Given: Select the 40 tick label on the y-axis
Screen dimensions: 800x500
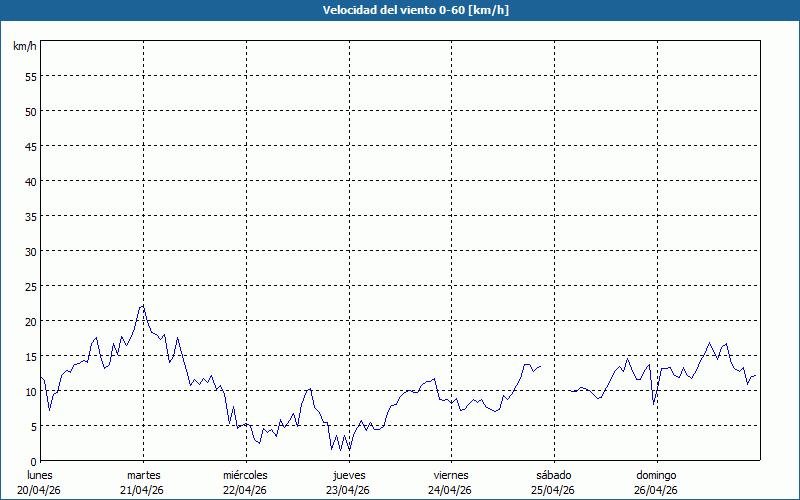Looking at the screenshot, I should coord(30,181).
